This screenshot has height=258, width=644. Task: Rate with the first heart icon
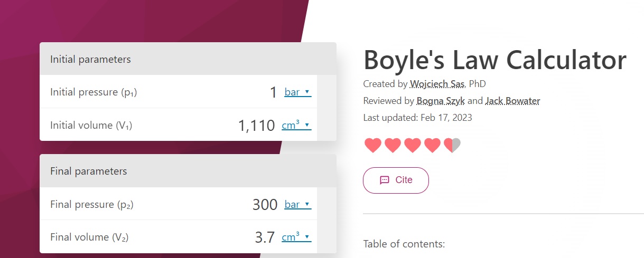[x=373, y=145]
